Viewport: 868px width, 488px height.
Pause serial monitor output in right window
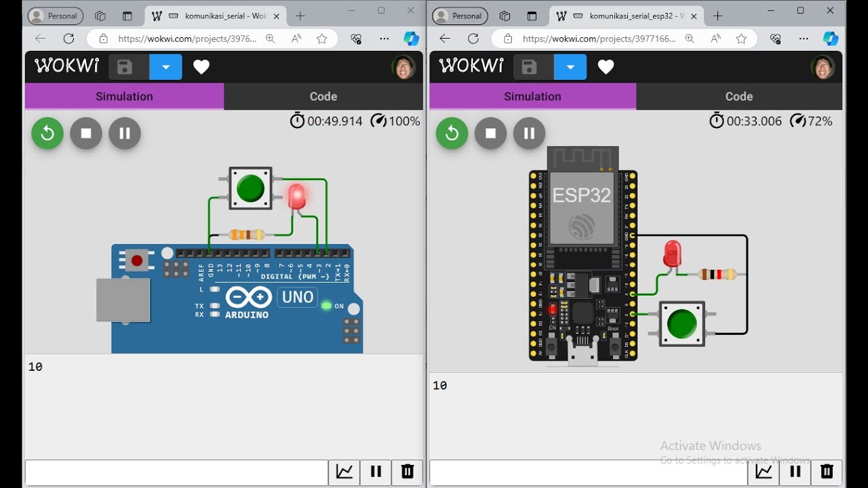(795, 472)
